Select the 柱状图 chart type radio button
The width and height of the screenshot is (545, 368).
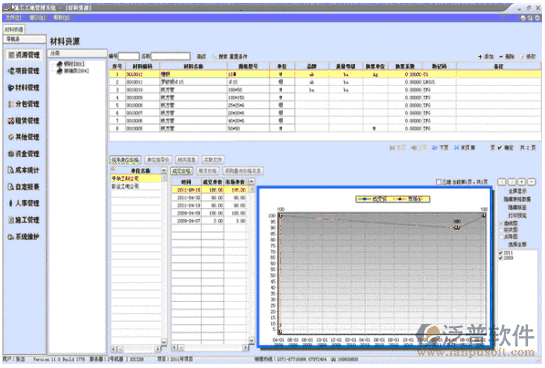point(502,230)
